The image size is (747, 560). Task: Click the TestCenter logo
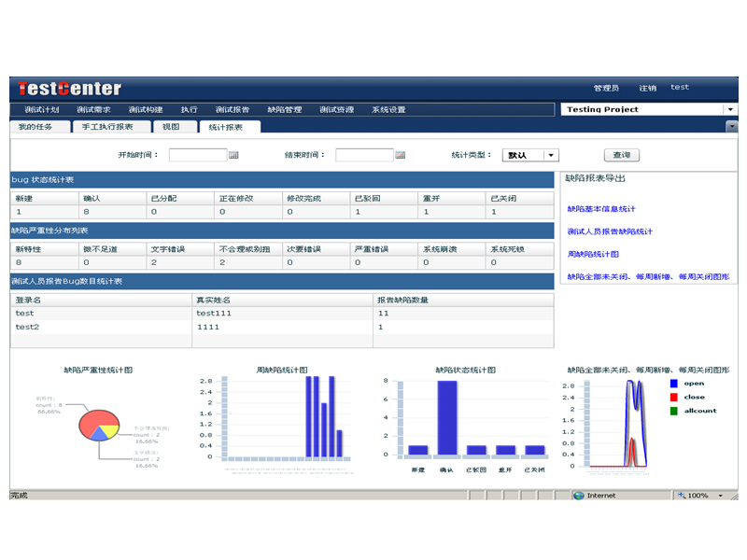point(69,89)
